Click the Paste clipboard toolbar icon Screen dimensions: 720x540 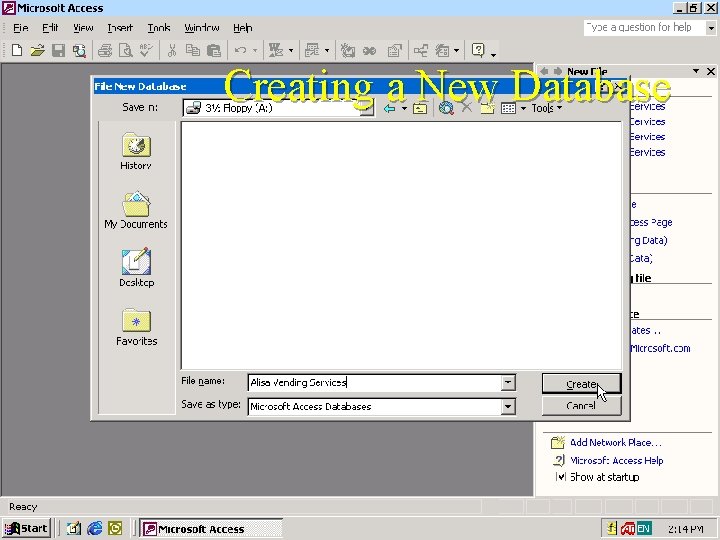coord(214,50)
